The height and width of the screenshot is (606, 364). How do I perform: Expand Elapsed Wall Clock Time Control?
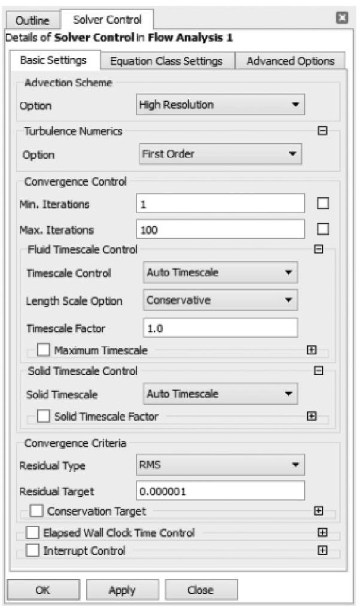tap(322, 532)
